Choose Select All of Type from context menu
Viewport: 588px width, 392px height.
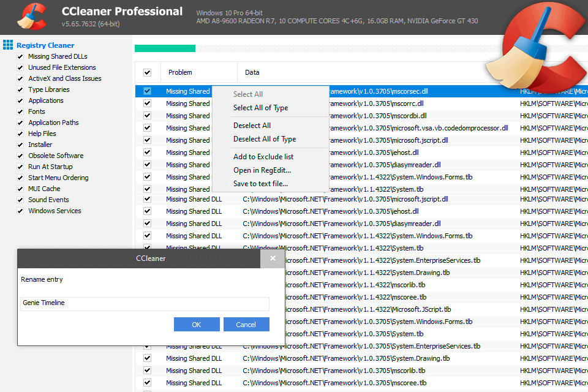261,108
